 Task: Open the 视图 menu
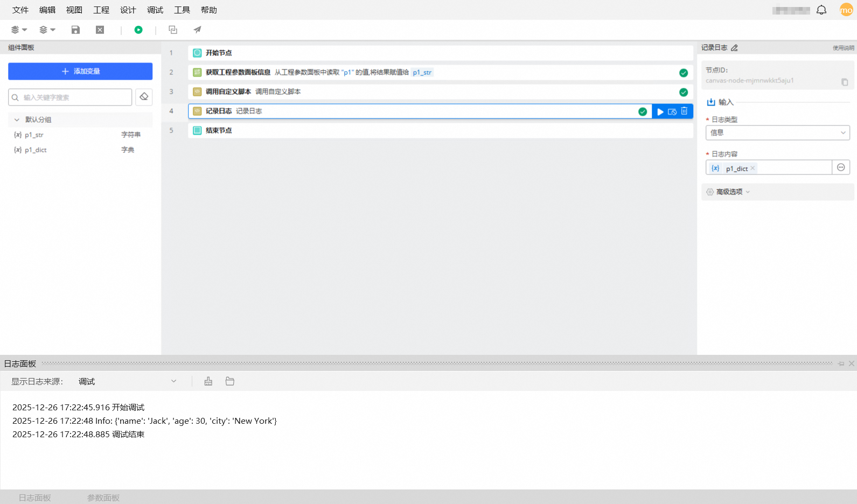point(74,10)
